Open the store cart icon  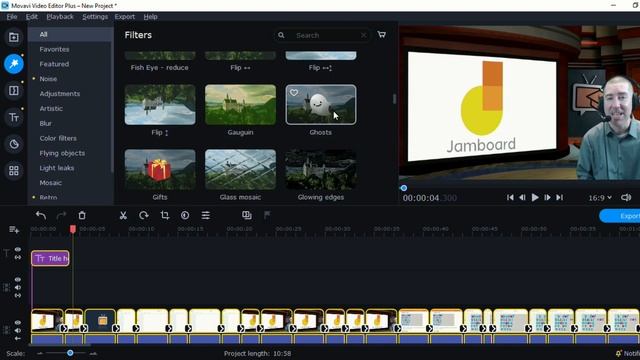tap(382, 35)
